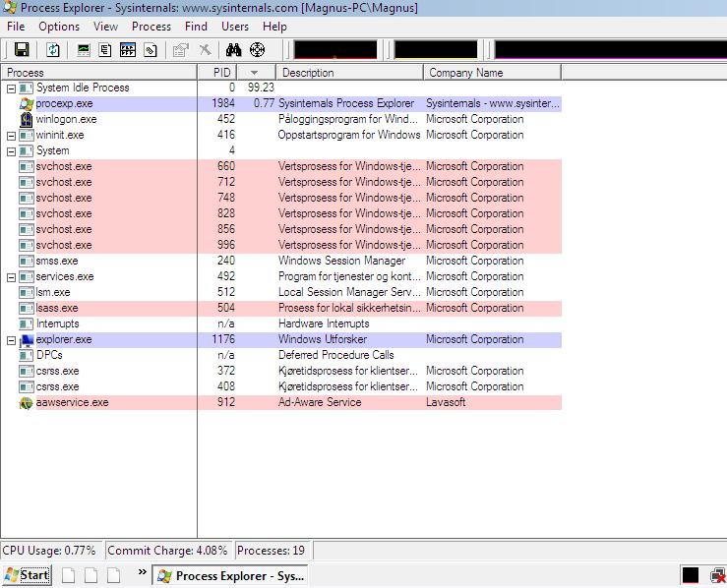Click the first quick launch page icon
This screenshot has height=588, width=727.
pyautogui.click(x=68, y=575)
